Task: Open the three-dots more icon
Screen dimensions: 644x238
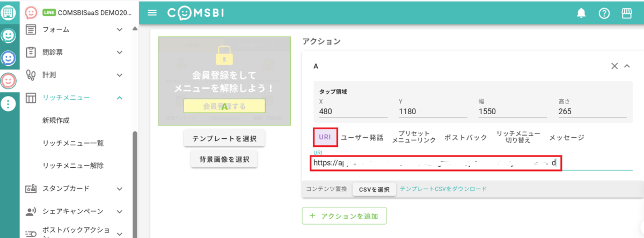Action: click(x=8, y=103)
